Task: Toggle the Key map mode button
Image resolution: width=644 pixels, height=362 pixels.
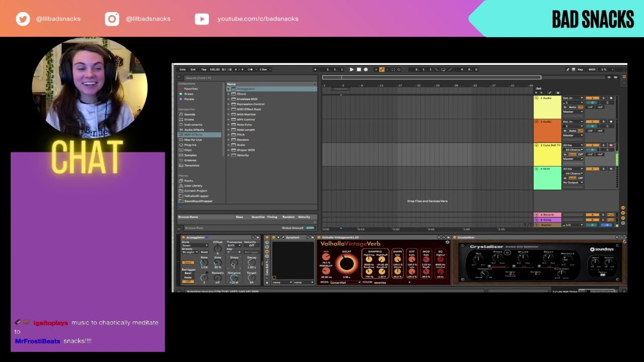Action: tap(580, 69)
